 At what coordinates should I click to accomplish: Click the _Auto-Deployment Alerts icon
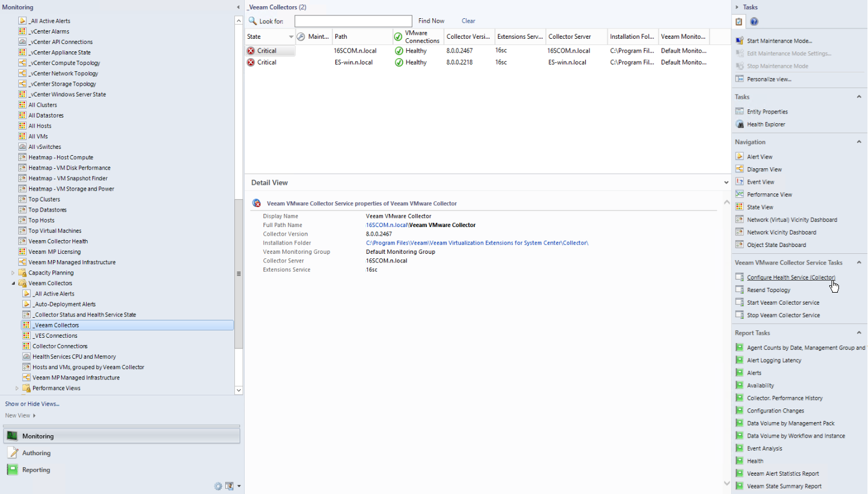pos(26,304)
